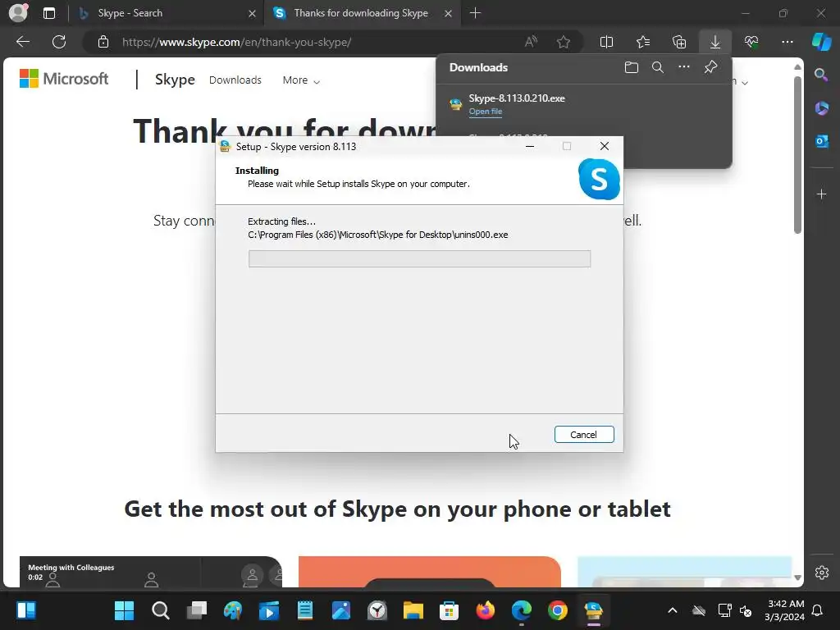This screenshot has height=630, width=840.
Task: Click the scrollbar up arrow
Action: 797,67
